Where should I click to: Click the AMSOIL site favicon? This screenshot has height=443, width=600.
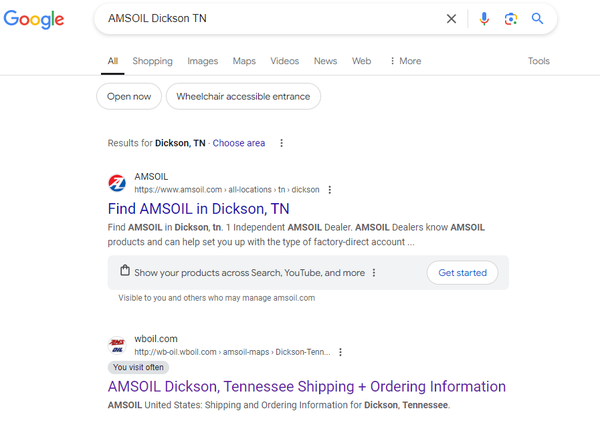pyautogui.click(x=117, y=183)
